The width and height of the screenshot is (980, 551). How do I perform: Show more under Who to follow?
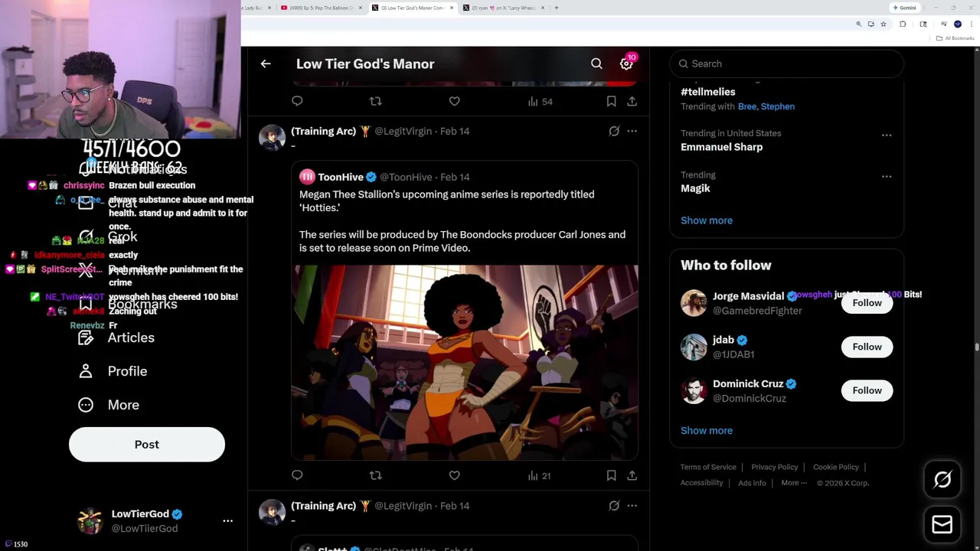(x=707, y=430)
